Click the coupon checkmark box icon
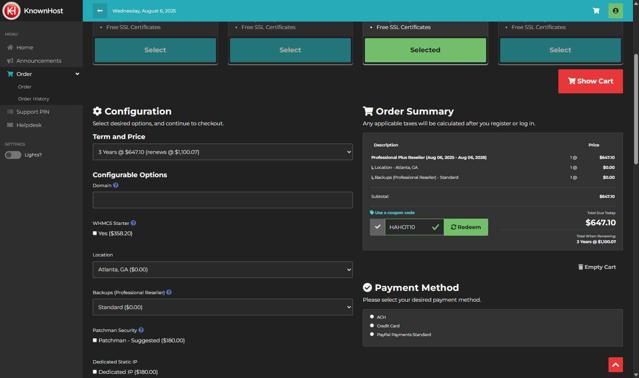The image size is (639, 378). [x=377, y=227]
